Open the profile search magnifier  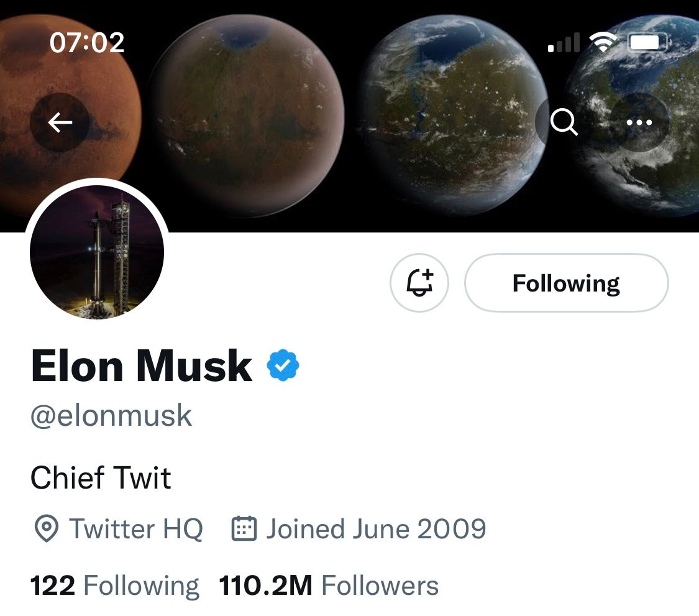564,122
